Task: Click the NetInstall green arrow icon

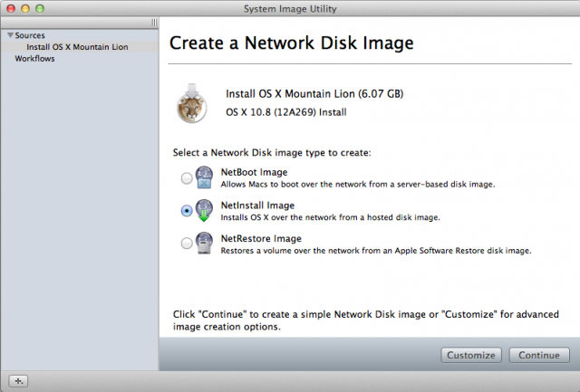Action: (x=204, y=211)
